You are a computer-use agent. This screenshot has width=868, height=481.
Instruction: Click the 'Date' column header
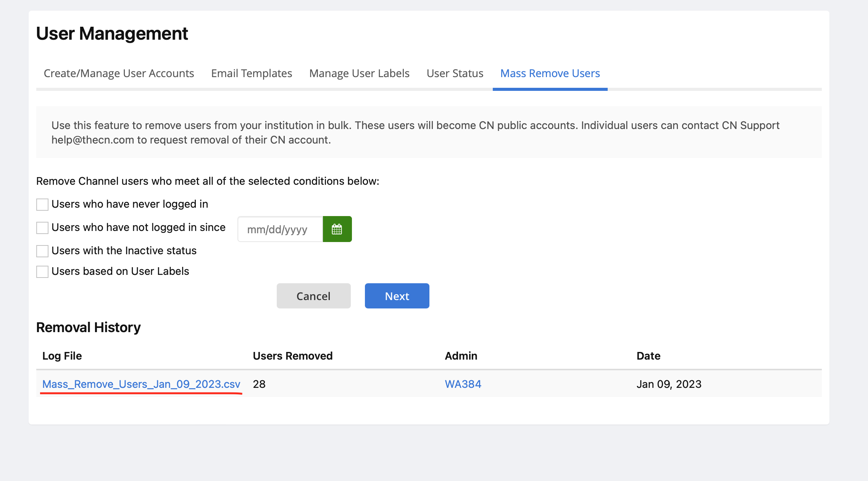point(649,356)
